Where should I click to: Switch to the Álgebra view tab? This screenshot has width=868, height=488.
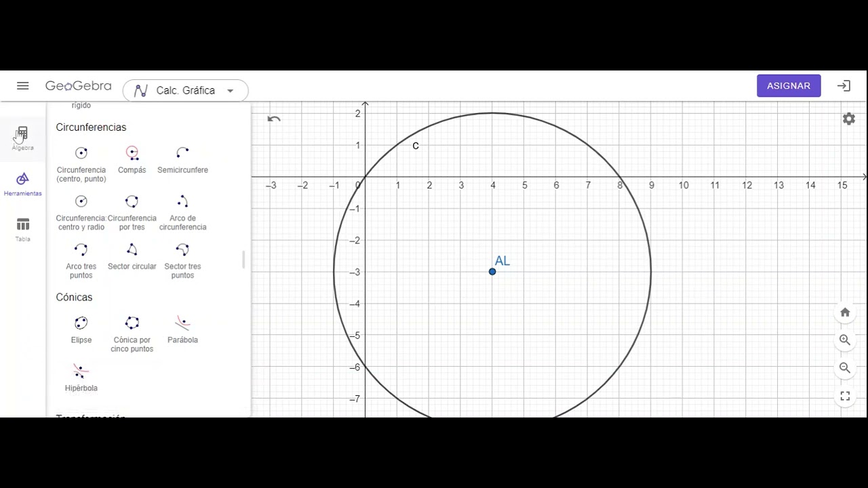click(22, 138)
